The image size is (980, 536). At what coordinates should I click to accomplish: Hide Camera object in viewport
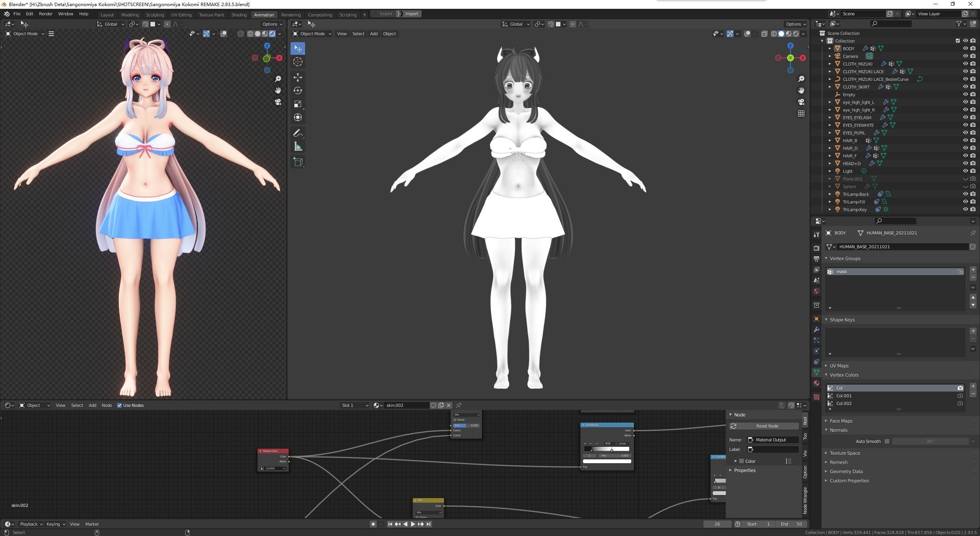pyautogui.click(x=965, y=56)
